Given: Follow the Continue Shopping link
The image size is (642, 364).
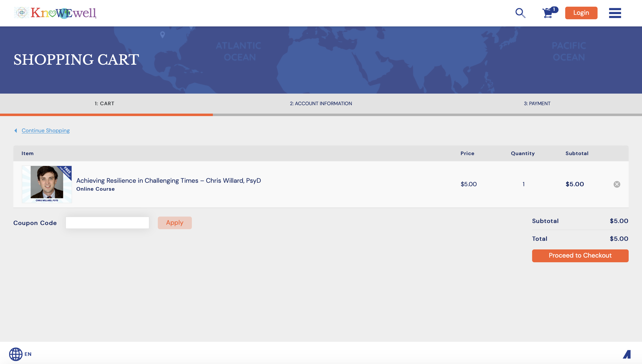Looking at the screenshot, I should click(45, 130).
